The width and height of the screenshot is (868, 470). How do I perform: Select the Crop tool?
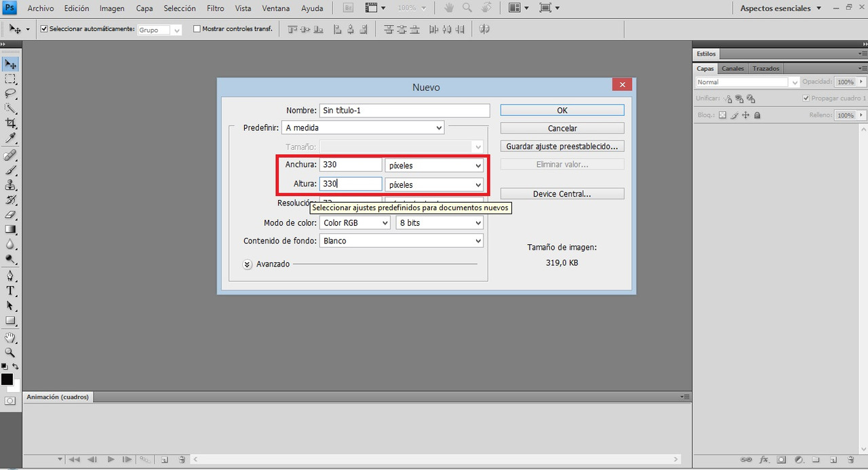(10, 123)
